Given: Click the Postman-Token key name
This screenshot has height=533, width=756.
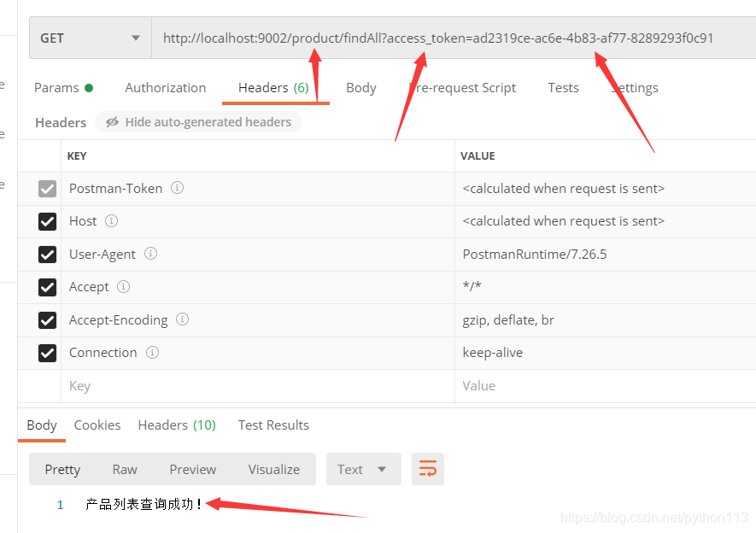Looking at the screenshot, I should click(x=115, y=189).
